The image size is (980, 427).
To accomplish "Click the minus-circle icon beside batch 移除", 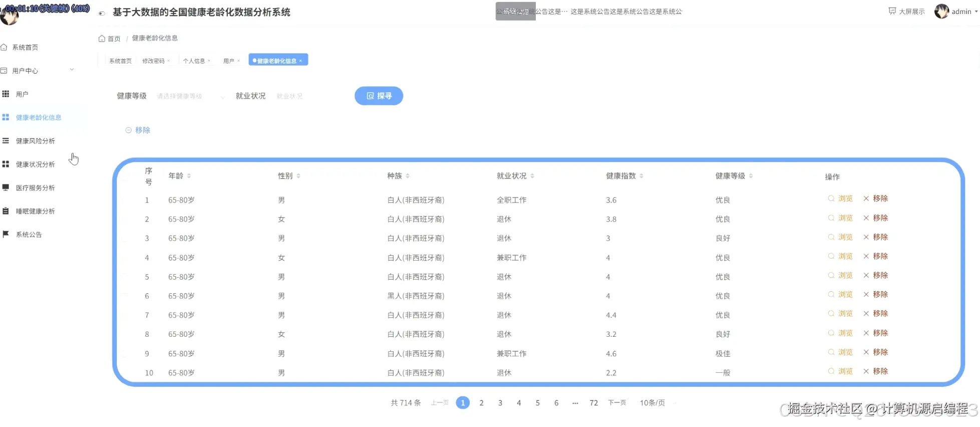I will click(128, 130).
